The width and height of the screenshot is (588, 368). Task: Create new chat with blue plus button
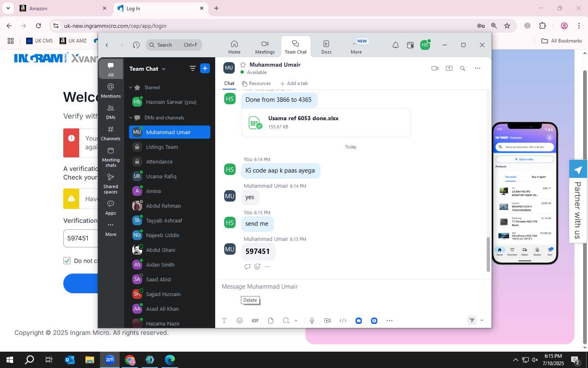205,68
